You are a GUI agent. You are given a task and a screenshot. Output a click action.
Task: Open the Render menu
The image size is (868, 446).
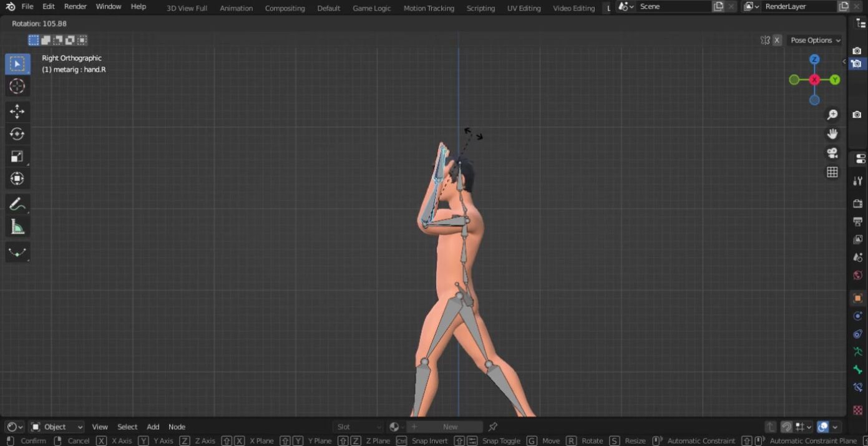click(76, 7)
